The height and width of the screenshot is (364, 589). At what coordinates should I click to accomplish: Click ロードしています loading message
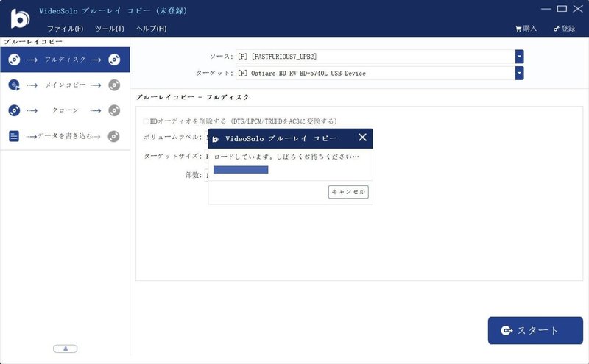tap(286, 157)
